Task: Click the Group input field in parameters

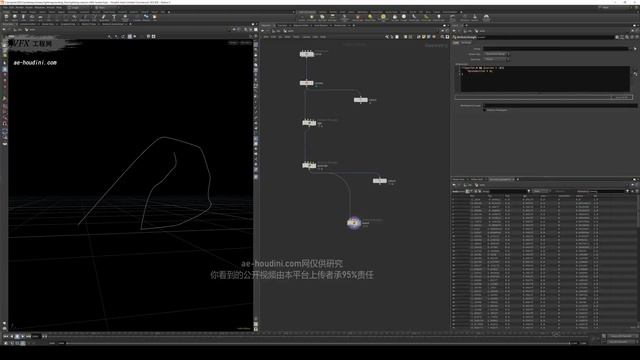Action: click(x=557, y=49)
